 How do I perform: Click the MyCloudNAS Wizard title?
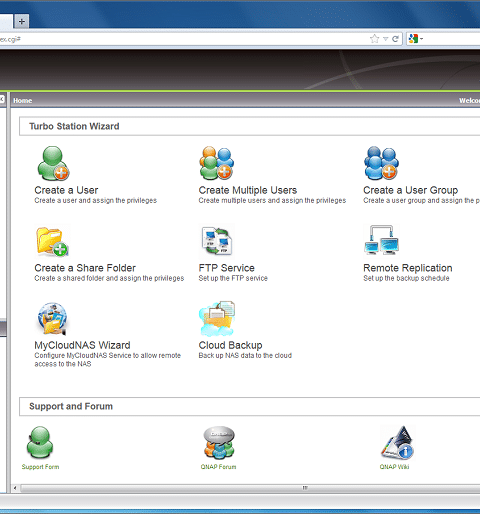click(82, 345)
